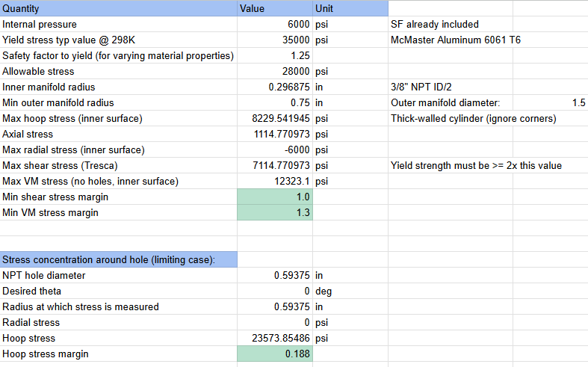Click the Stress concentration around hole header
588x367 pixels.
pos(118,259)
